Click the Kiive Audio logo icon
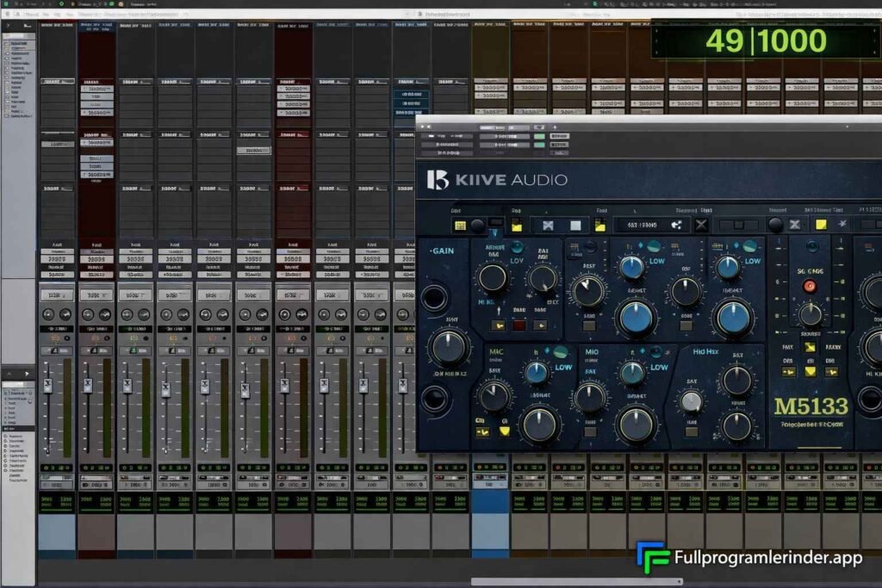The width and height of the screenshot is (882, 588). click(x=438, y=179)
